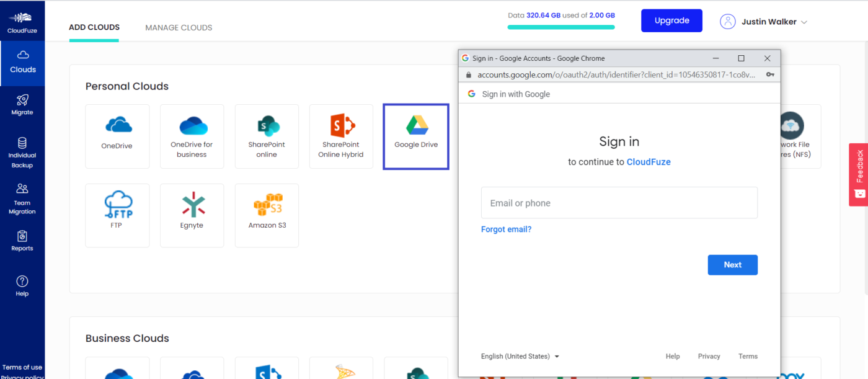This screenshot has width=868, height=379.
Task: Open the Reports sidebar item
Action: click(22, 241)
